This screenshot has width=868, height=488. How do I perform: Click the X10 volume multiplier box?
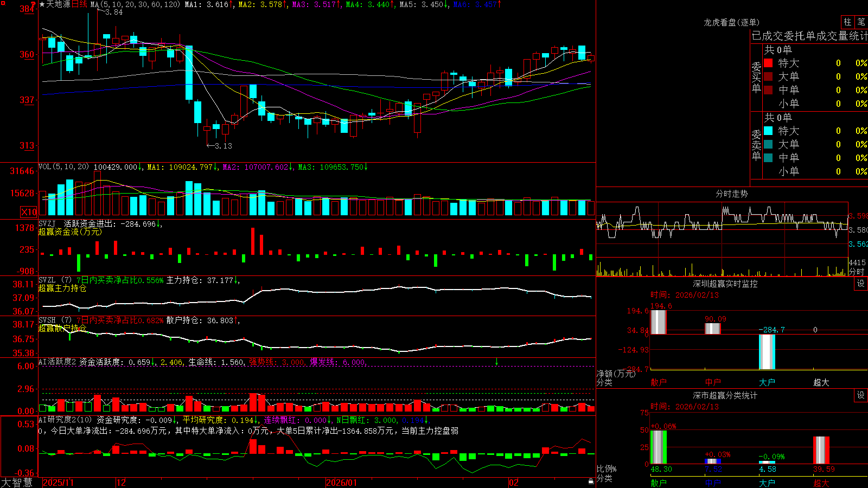[29, 212]
